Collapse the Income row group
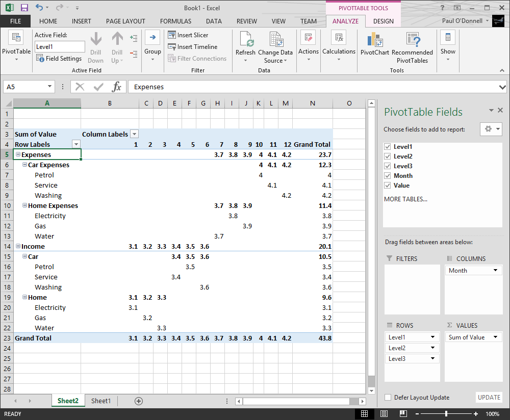Viewport: 510px width, 420px height. [18, 246]
